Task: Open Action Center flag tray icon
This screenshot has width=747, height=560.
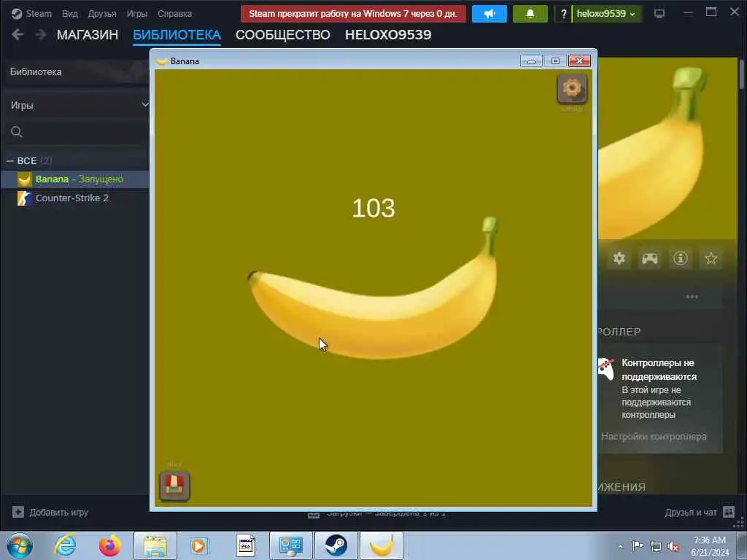Action: tap(638, 545)
